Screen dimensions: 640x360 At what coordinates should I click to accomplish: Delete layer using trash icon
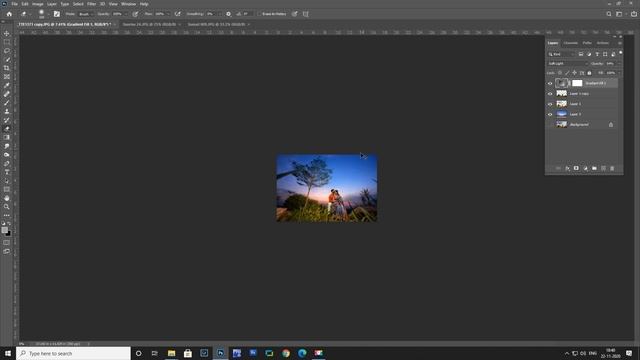pos(612,168)
